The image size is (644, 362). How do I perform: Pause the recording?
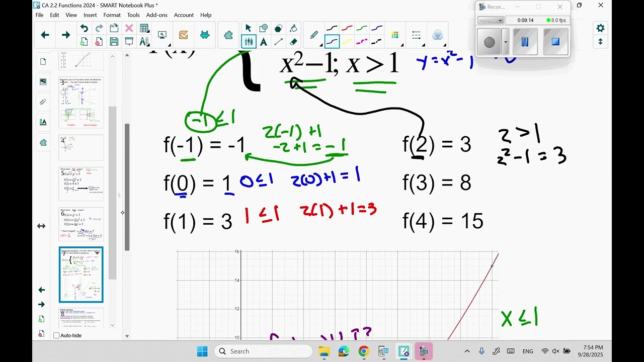(525, 42)
